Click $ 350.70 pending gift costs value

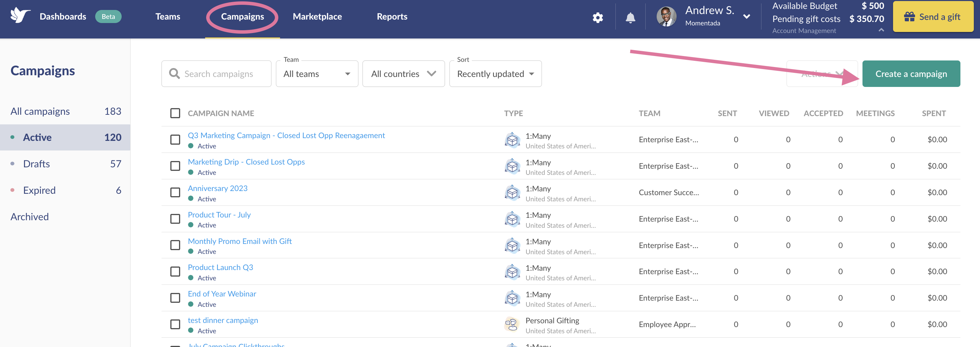(866, 19)
